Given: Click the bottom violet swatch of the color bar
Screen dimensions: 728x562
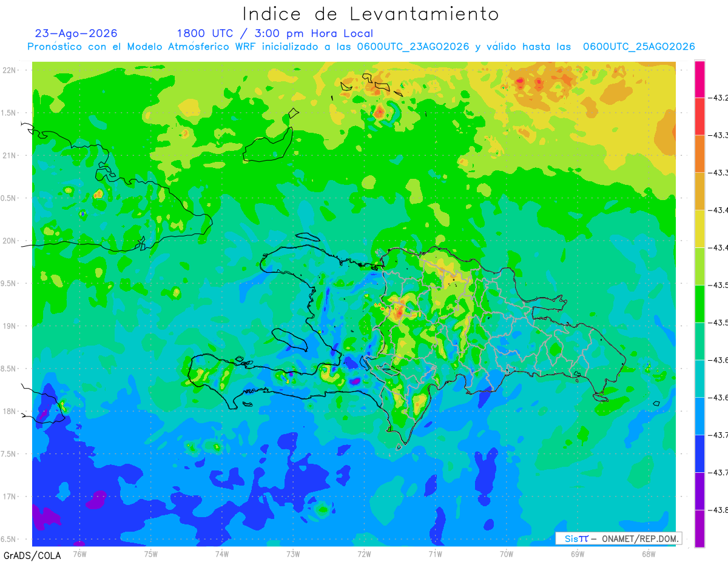Looking at the screenshot, I should pyautogui.click(x=699, y=529).
